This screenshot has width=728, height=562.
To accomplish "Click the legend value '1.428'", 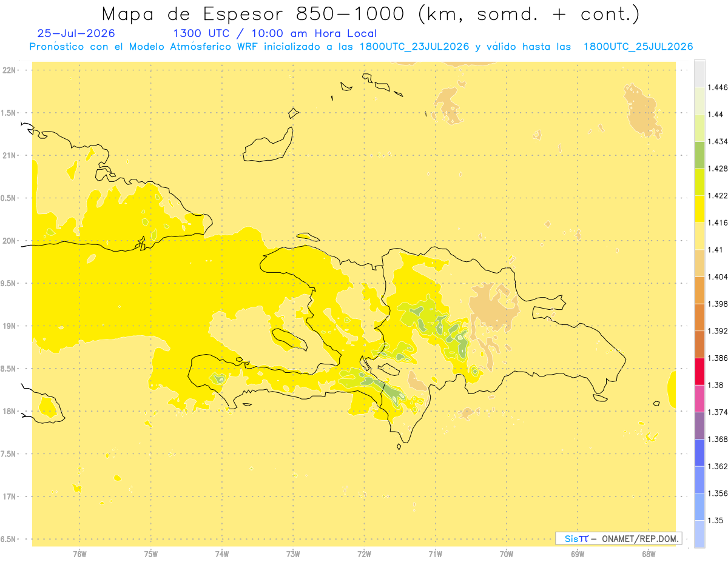I will pyautogui.click(x=718, y=169).
